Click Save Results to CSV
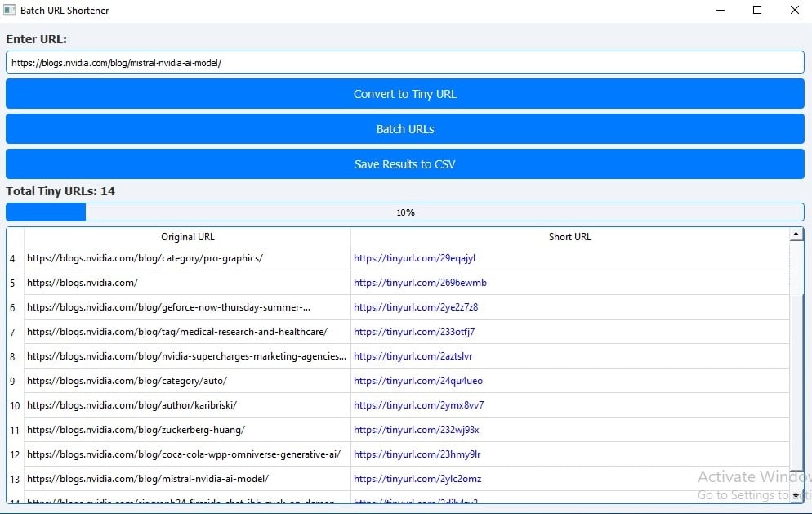The width and height of the screenshot is (812, 514). 405,164
